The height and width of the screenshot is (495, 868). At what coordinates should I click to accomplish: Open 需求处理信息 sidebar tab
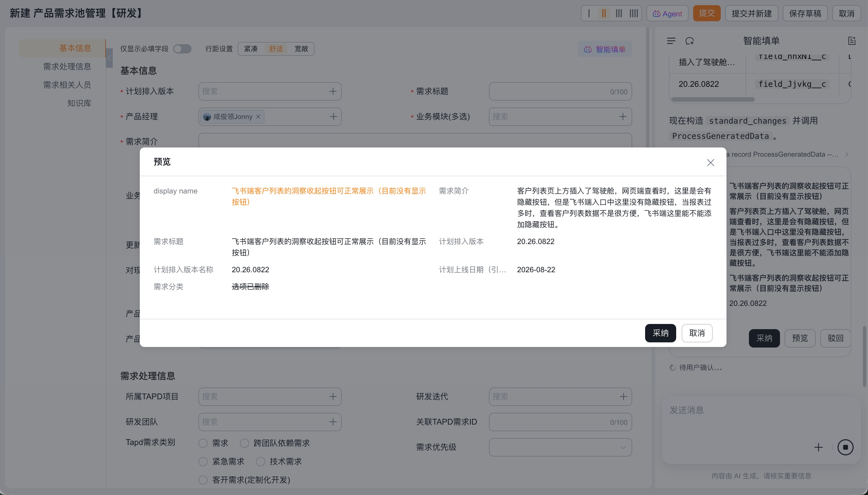click(67, 66)
